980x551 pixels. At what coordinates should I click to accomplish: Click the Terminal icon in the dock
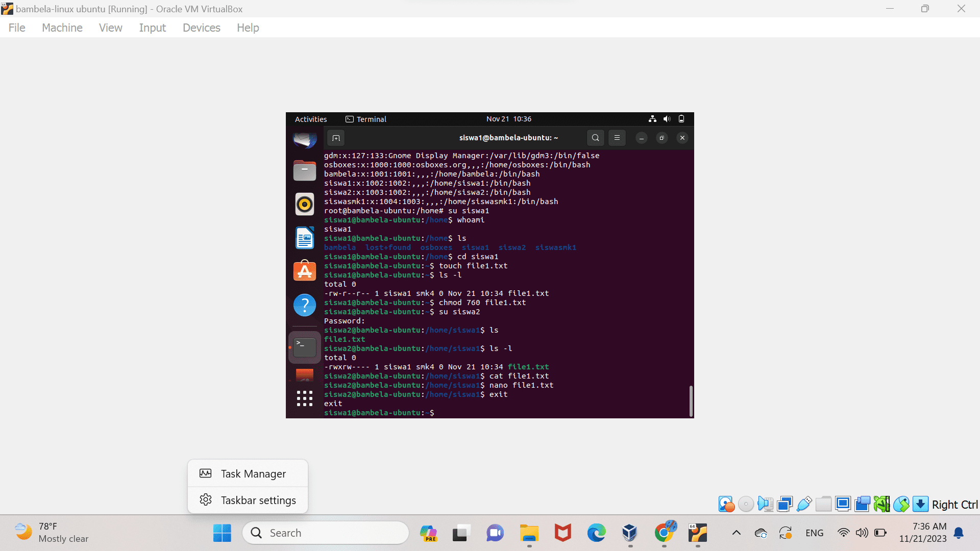coord(305,347)
